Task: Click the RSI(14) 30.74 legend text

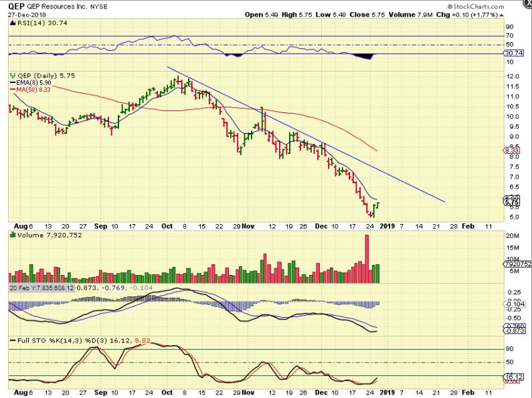Action: click(x=42, y=23)
